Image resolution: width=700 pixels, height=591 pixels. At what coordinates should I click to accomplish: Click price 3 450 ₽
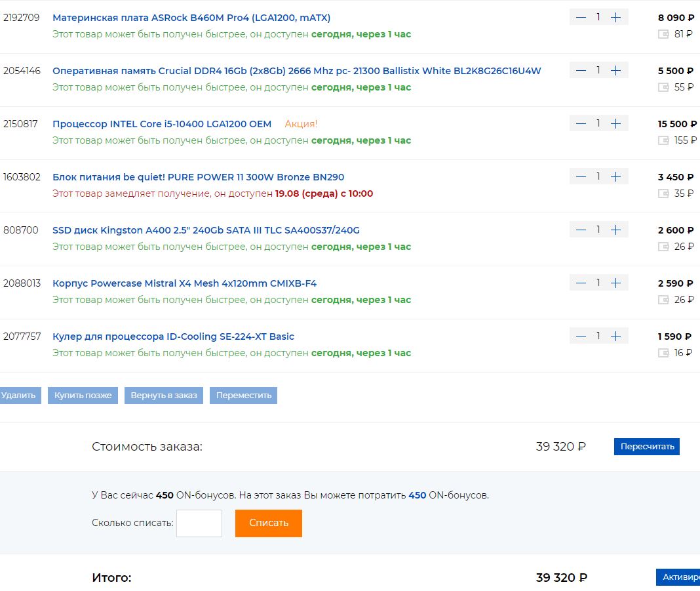[x=676, y=177]
